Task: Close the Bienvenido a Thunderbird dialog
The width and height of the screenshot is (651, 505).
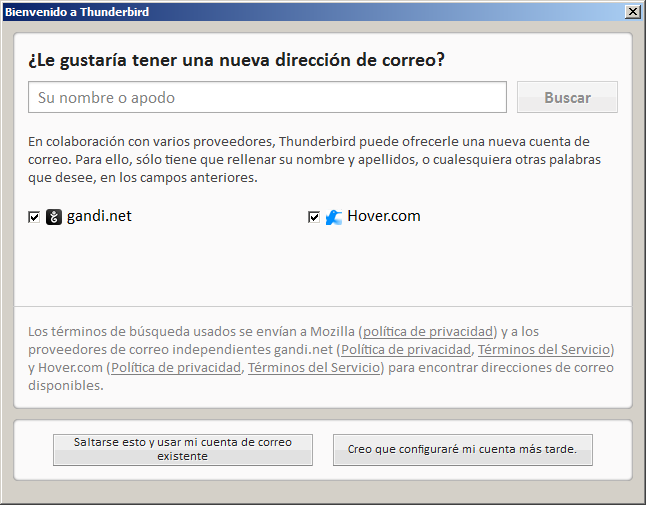Action: point(633,12)
